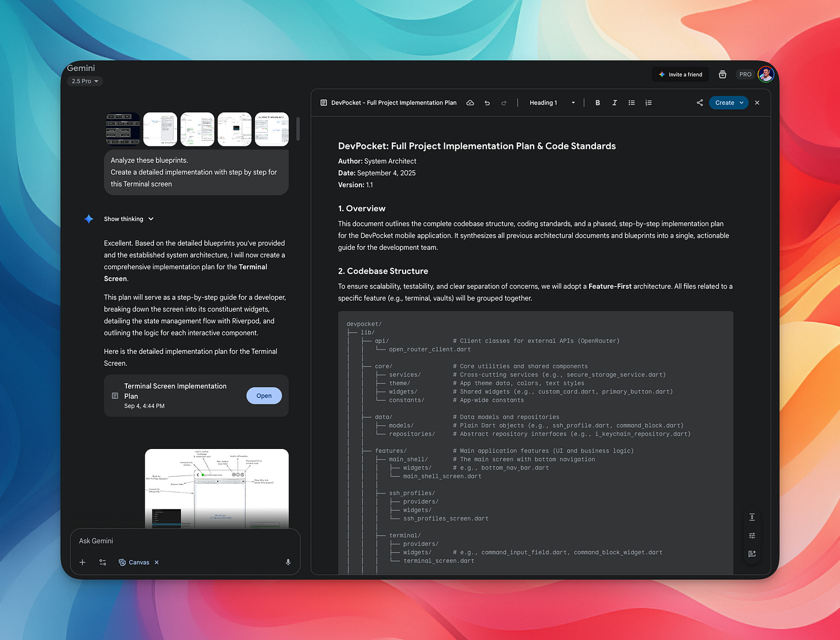Open the fourth blueprint thumbnail
Image resolution: width=840 pixels, height=640 pixels.
point(234,129)
